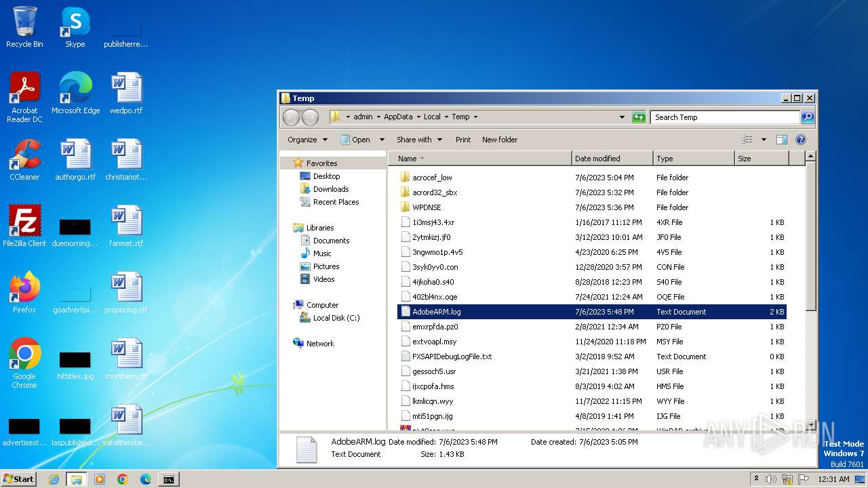Click the Start button

coord(19,479)
